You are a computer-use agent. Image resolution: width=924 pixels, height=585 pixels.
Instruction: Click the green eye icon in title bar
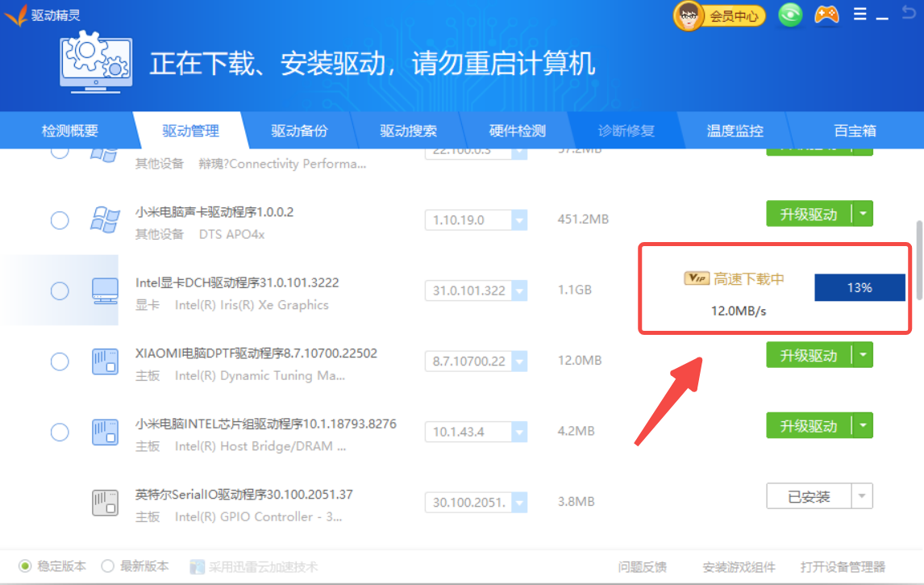790,15
